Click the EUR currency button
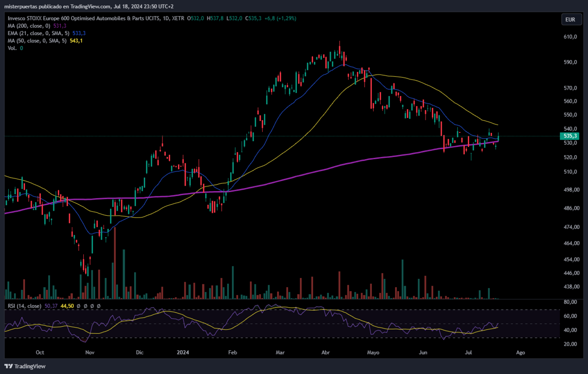This screenshot has width=588, height=374. [x=571, y=20]
